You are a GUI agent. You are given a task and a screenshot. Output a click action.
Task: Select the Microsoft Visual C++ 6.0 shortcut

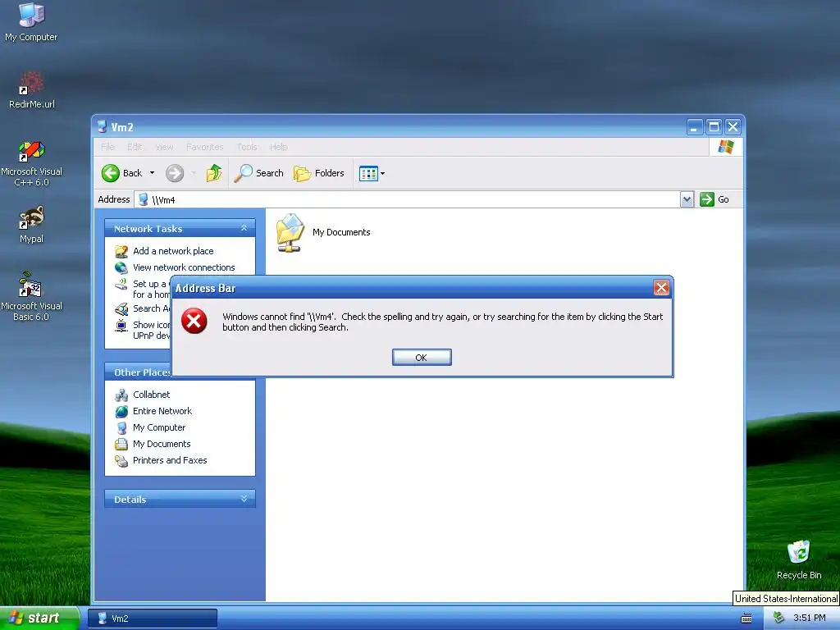32,163
